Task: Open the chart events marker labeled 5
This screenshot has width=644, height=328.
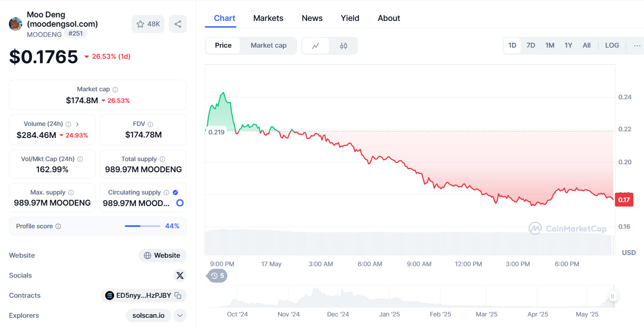Action: (x=217, y=275)
